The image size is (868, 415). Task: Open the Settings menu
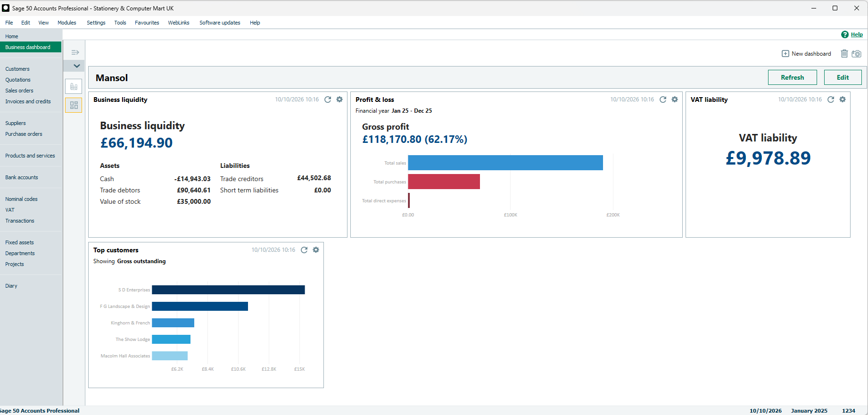[96, 23]
